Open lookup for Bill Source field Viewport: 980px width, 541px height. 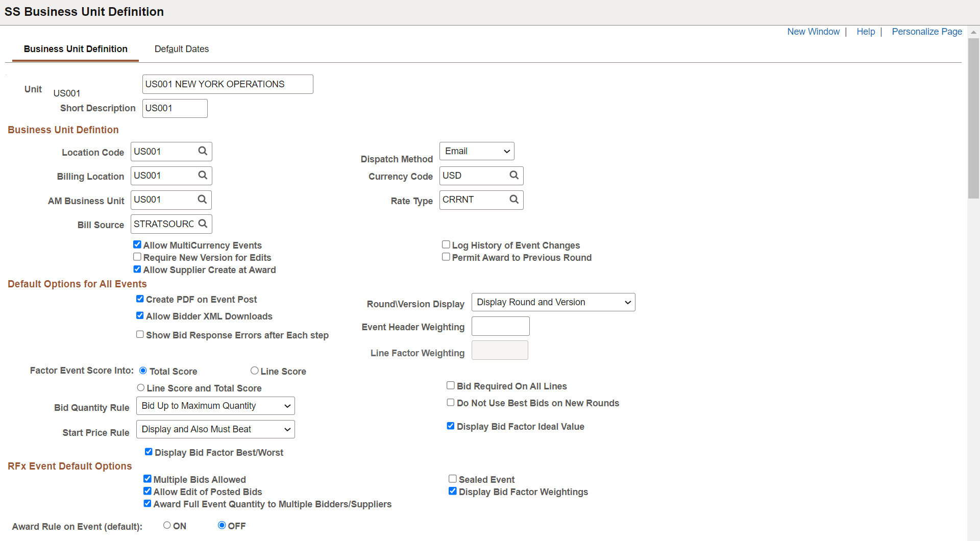[x=203, y=224]
